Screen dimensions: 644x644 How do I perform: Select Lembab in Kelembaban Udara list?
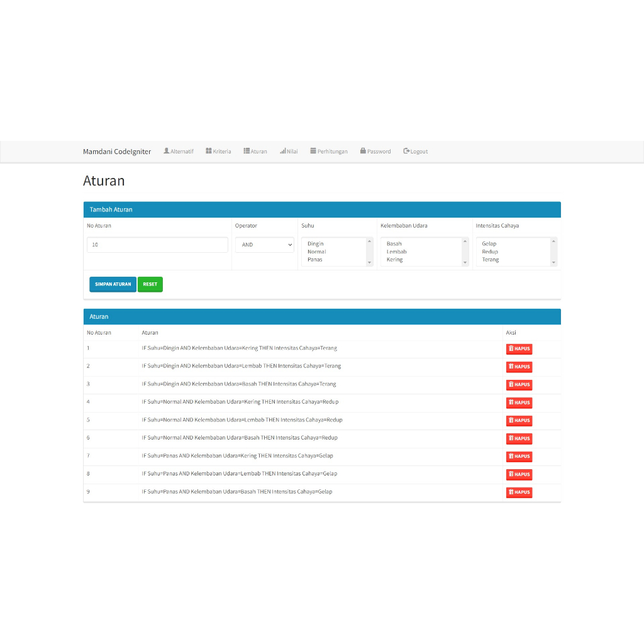(396, 252)
